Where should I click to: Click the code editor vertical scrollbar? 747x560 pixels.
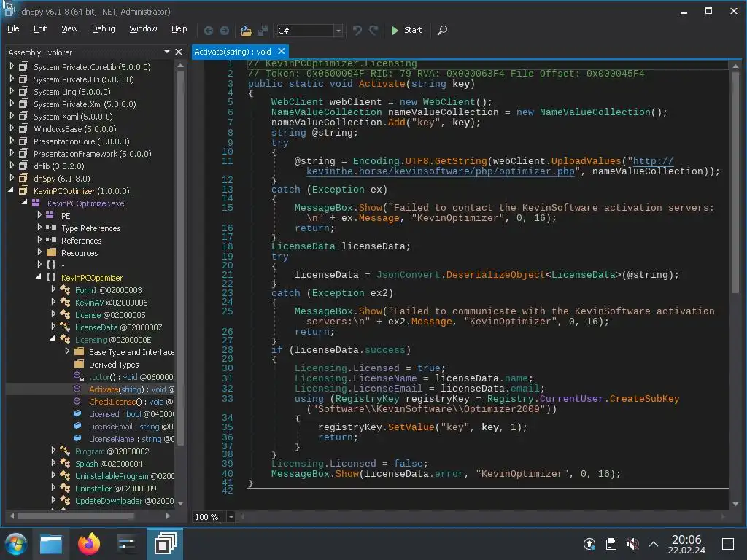735,181
